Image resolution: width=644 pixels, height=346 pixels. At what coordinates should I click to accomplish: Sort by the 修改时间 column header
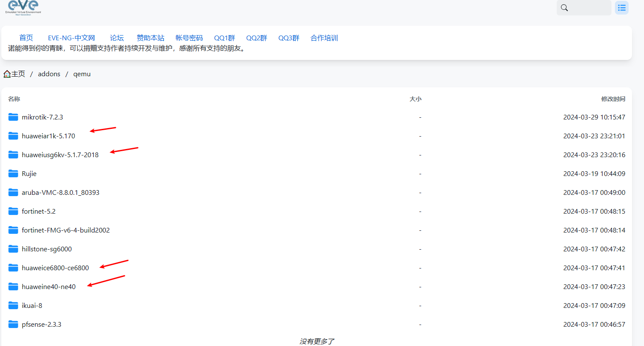click(x=613, y=99)
